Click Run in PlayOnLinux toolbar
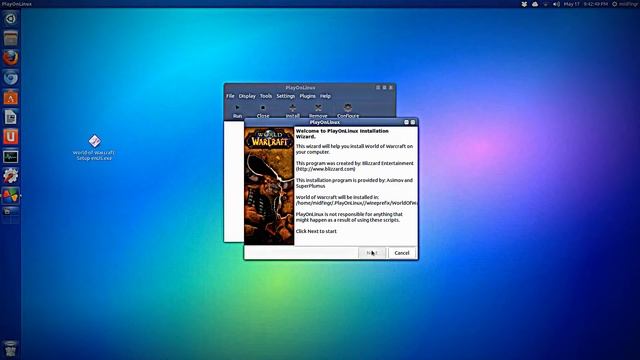 pyautogui.click(x=238, y=111)
